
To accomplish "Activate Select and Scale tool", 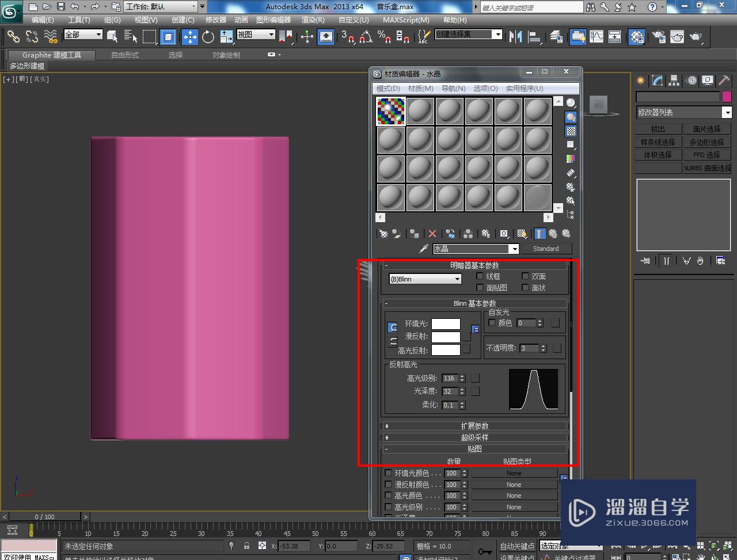I will (226, 37).
